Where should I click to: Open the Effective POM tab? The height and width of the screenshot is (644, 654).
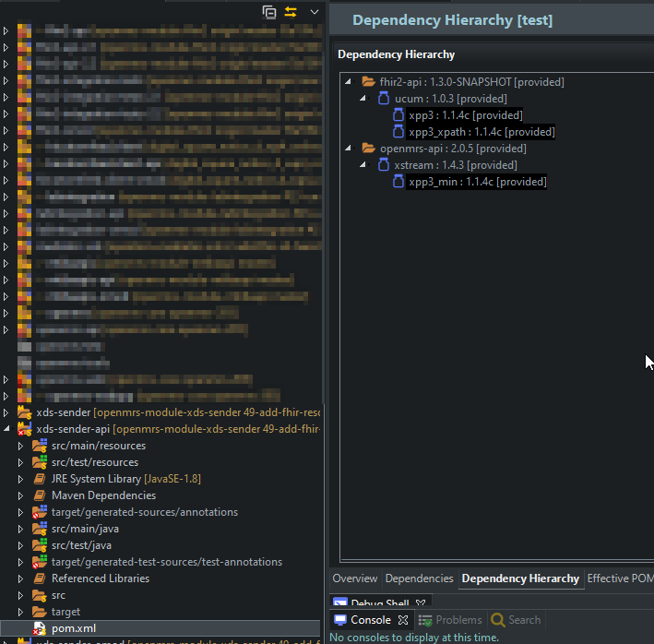[620, 578]
